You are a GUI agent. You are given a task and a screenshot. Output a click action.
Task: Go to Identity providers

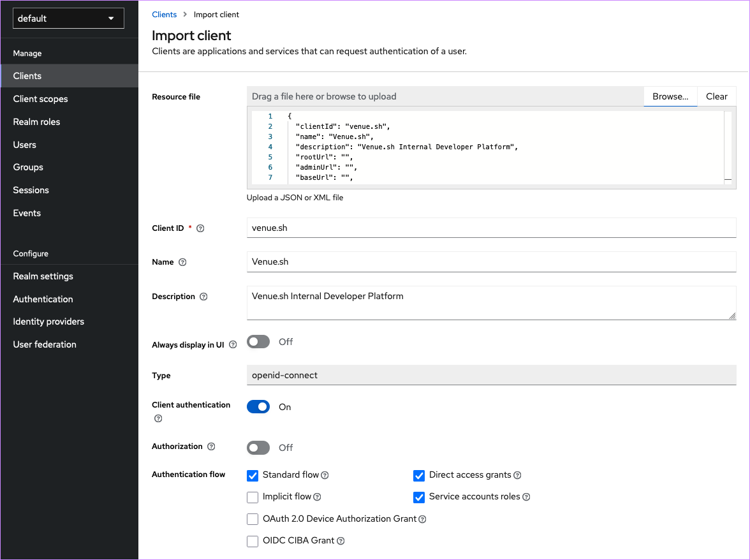(70, 322)
